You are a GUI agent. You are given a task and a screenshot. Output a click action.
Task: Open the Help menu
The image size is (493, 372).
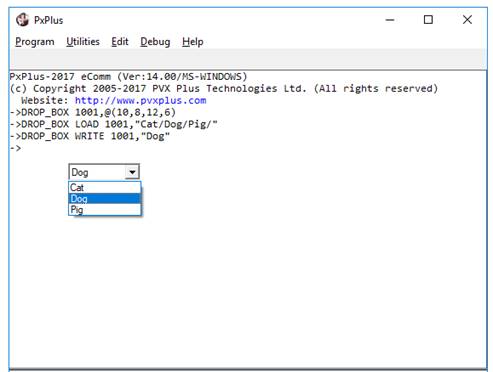pos(193,42)
